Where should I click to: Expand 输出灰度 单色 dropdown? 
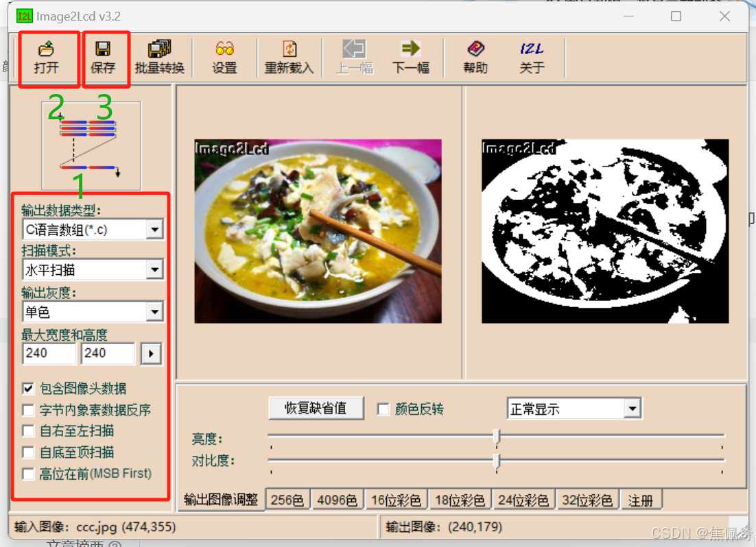pos(155,312)
